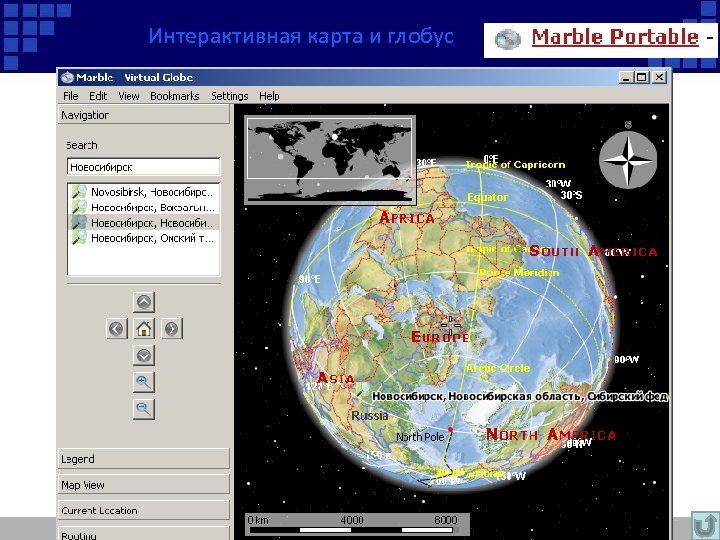The width and height of the screenshot is (720, 540).
Task: Click the Marble globe icon in title bar
Action: [x=67, y=77]
